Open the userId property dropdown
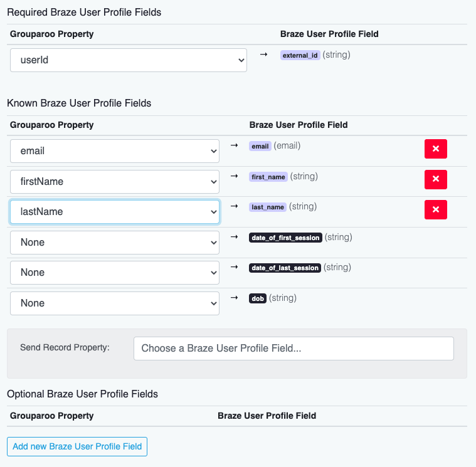The width and height of the screenshot is (476, 467). pos(128,60)
